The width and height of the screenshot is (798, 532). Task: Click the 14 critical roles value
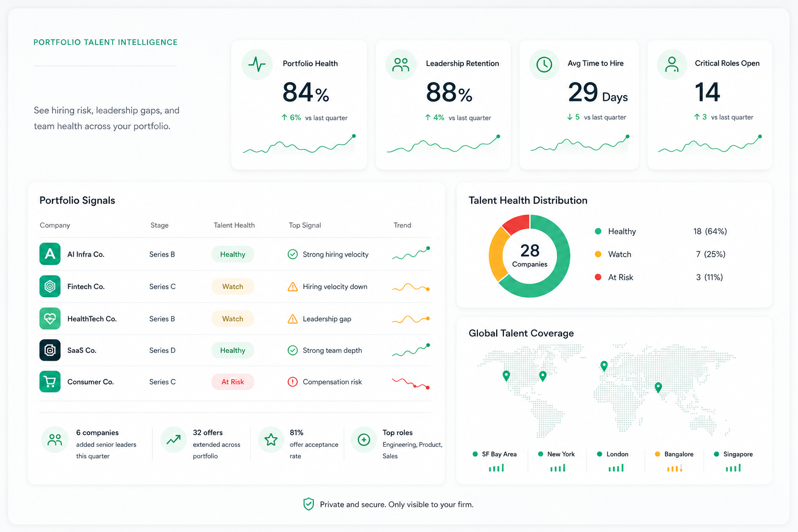707,92
